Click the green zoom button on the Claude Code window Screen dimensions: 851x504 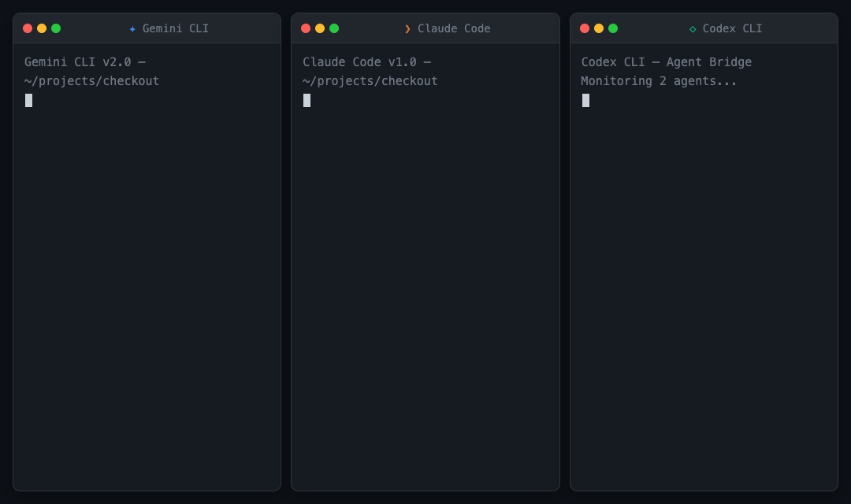[334, 28]
